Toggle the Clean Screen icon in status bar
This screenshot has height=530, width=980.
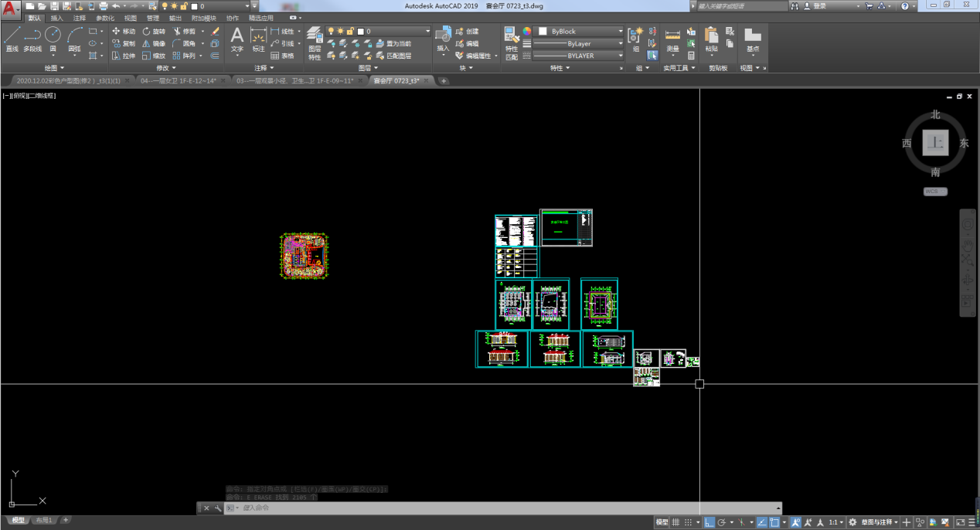coord(961,522)
